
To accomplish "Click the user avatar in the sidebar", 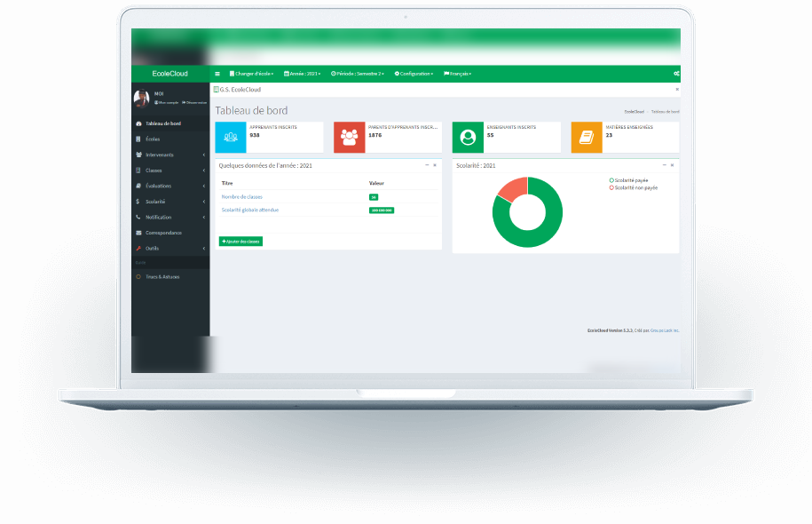I will pyautogui.click(x=141, y=98).
